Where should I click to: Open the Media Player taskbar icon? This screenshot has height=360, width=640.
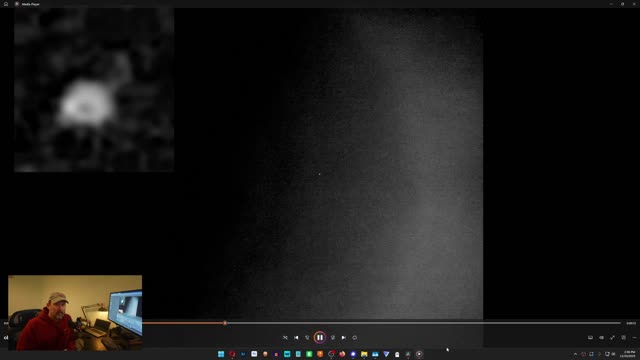[x=419, y=354]
